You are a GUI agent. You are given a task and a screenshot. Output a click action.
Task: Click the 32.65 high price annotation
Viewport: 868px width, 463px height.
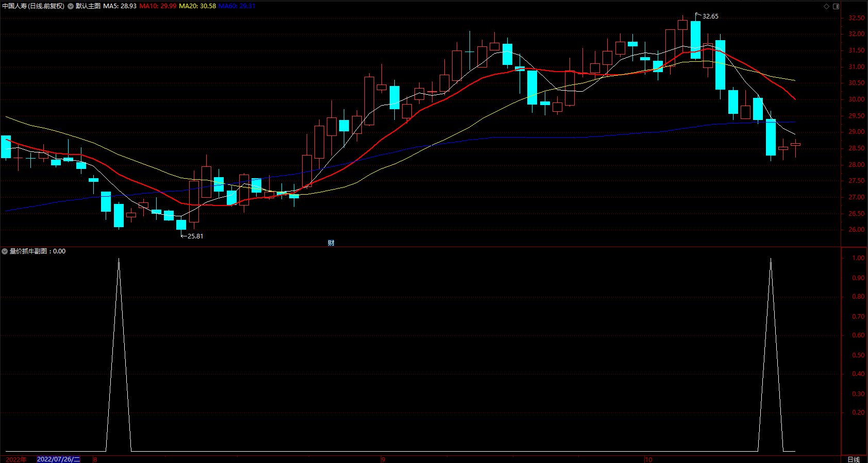click(x=710, y=16)
